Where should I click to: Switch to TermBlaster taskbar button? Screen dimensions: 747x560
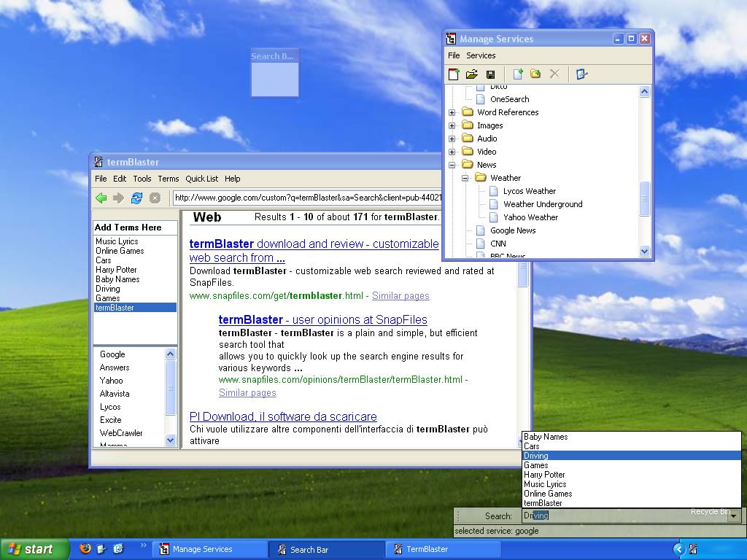pyautogui.click(x=443, y=550)
